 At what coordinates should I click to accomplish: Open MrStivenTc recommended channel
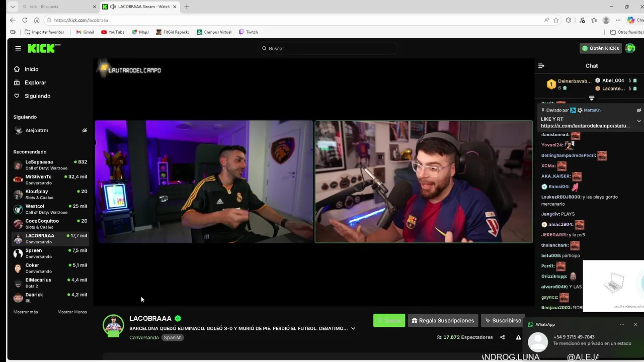[50, 179]
